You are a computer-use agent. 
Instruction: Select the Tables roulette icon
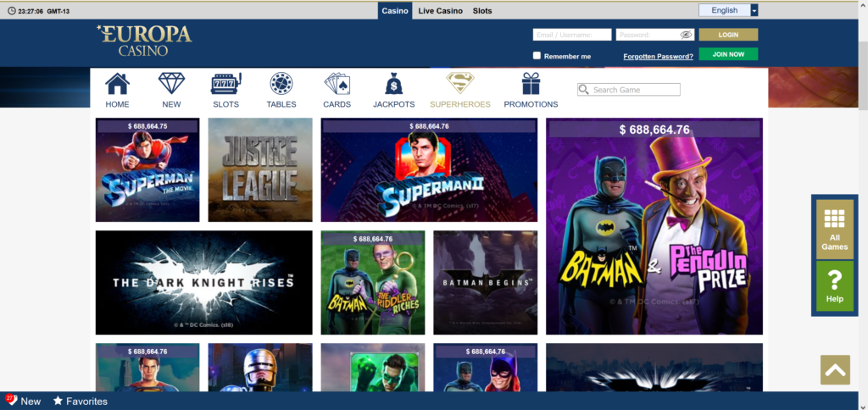point(281,84)
